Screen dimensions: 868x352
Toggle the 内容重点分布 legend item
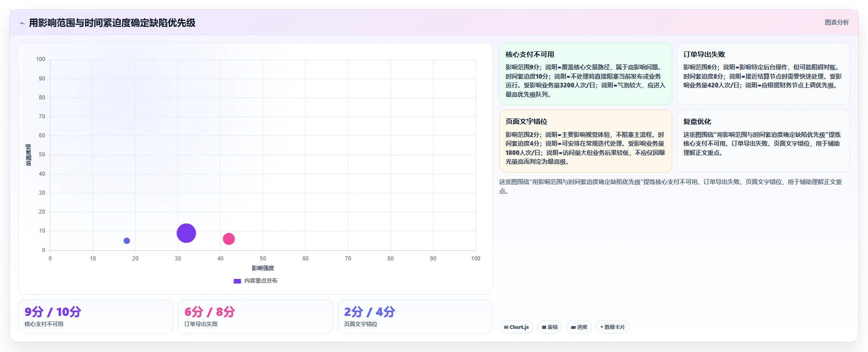pyautogui.click(x=255, y=281)
